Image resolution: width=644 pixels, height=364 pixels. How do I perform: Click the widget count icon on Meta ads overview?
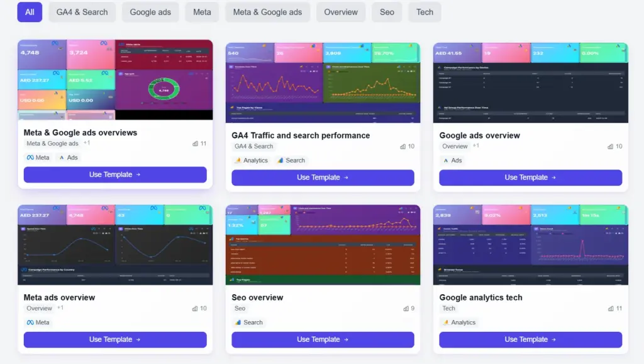tap(195, 309)
